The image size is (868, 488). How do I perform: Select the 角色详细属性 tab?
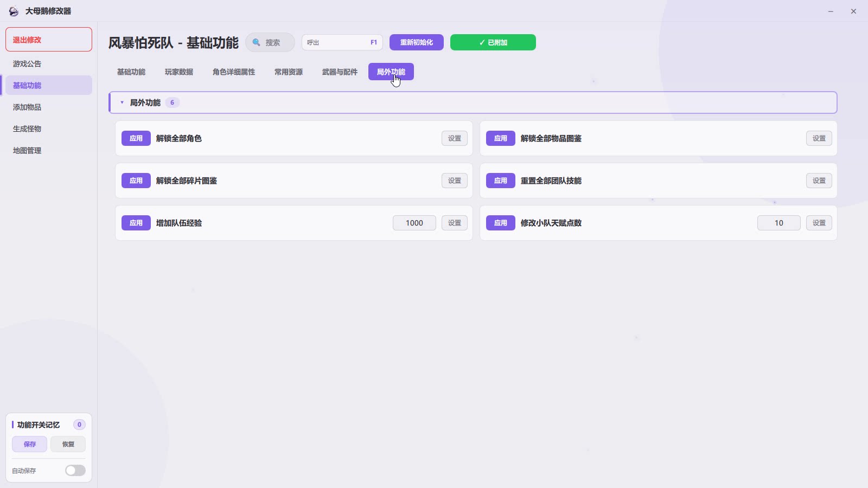[x=234, y=72]
